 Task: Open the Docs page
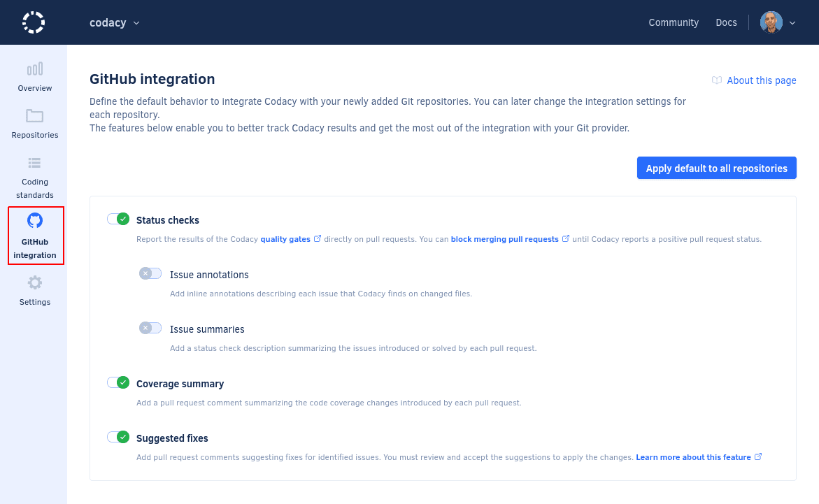[x=726, y=22]
